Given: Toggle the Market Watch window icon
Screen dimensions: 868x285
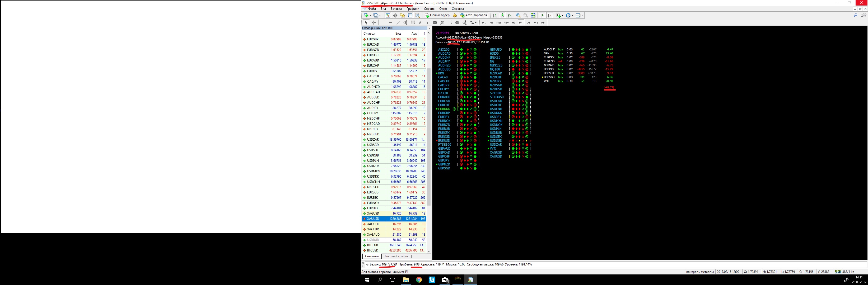Looking at the screenshot, I should (388, 16).
